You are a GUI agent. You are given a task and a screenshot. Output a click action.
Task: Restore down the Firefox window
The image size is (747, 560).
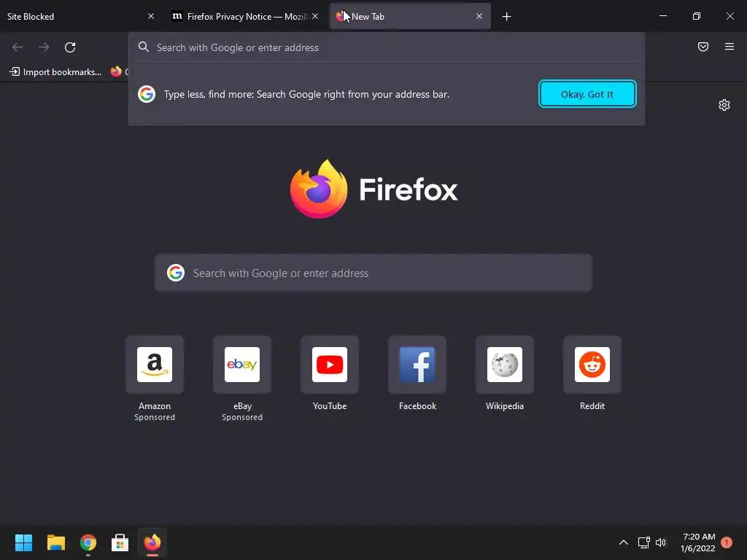coord(696,16)
